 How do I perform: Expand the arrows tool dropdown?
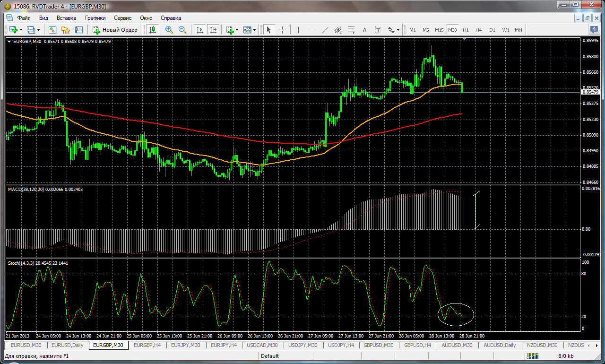[398, 30]
